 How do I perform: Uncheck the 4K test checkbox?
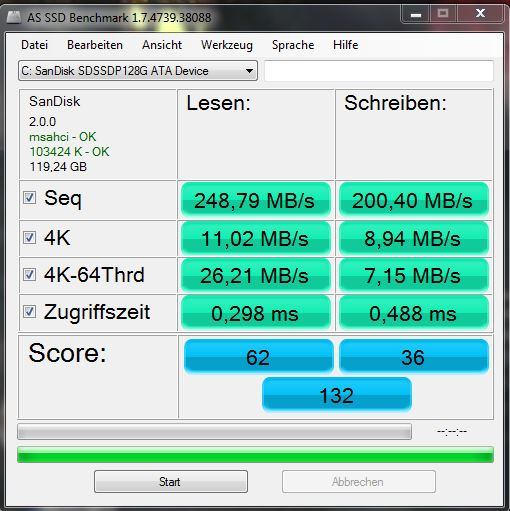29,238
